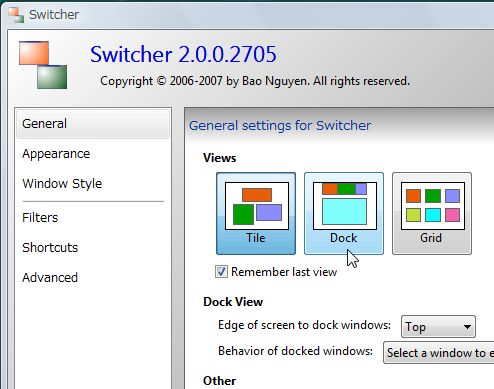The image size is (494, 389).
Task: Select the Tile view button
Action: point(256,214)
